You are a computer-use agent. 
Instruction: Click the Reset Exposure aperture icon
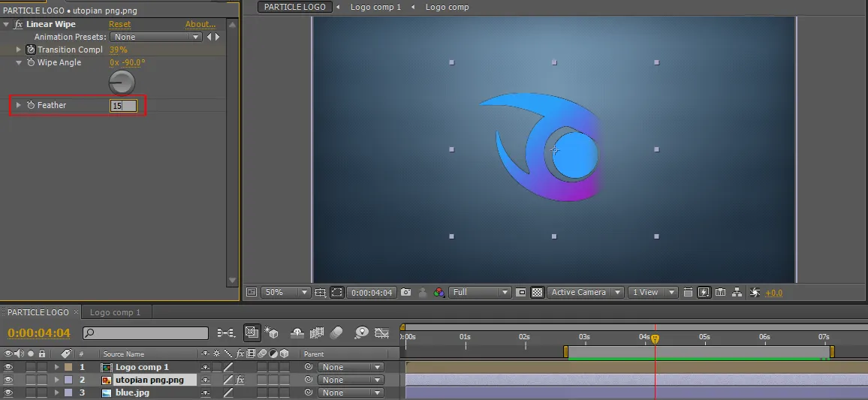755,292
